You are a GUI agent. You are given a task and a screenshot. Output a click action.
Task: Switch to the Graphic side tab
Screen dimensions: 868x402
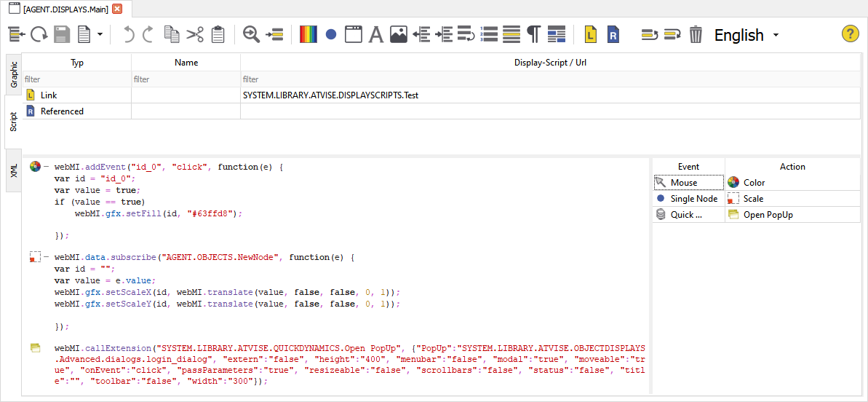pyautogui.click(x=14, y=74)
